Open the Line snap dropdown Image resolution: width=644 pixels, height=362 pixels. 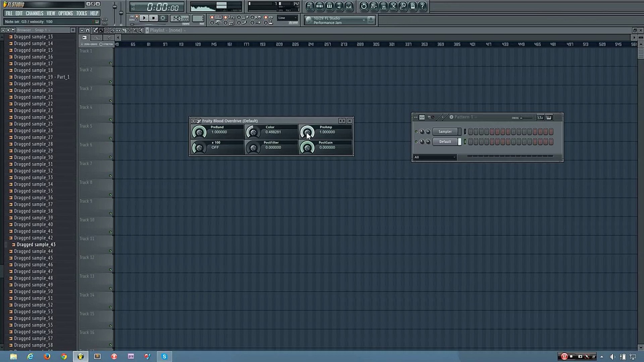287,18
